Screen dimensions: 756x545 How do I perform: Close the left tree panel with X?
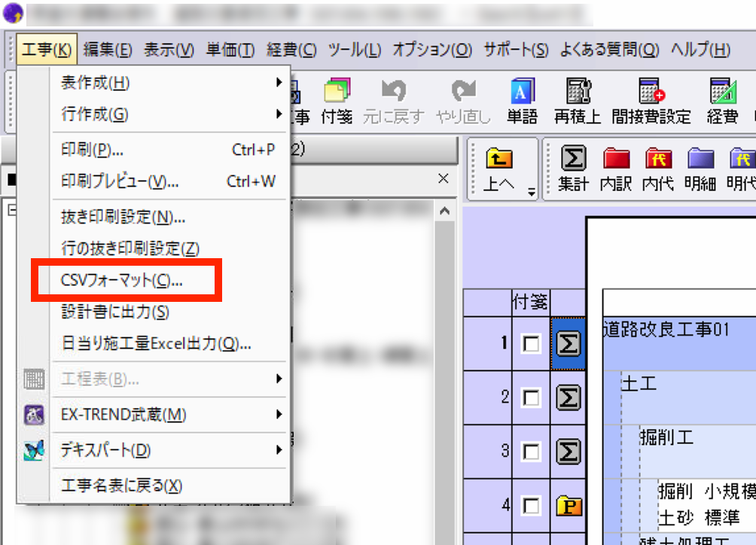[444, 178]
